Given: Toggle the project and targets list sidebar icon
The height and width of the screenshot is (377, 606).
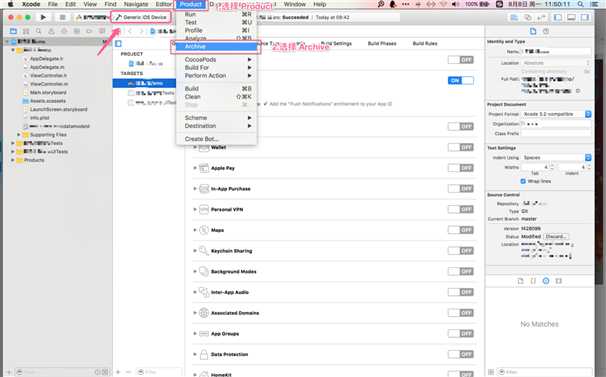Looking at the screenshot, I should coord(119,44).
